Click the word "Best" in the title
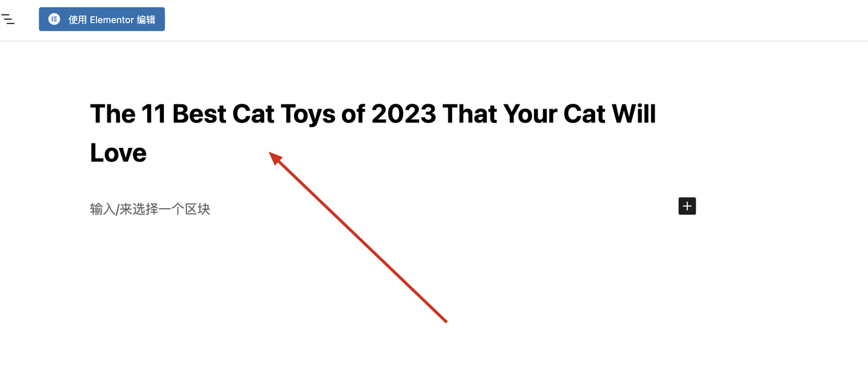The width and height of the screenshot is (868, 389). tap(199, 113)
